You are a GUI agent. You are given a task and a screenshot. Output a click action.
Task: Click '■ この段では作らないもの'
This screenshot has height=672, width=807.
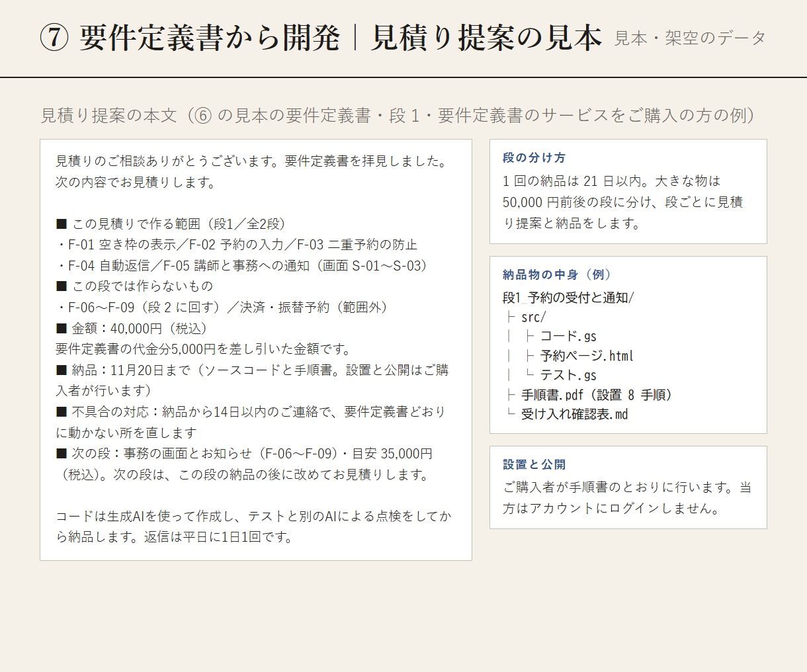(x=134, y=286)
